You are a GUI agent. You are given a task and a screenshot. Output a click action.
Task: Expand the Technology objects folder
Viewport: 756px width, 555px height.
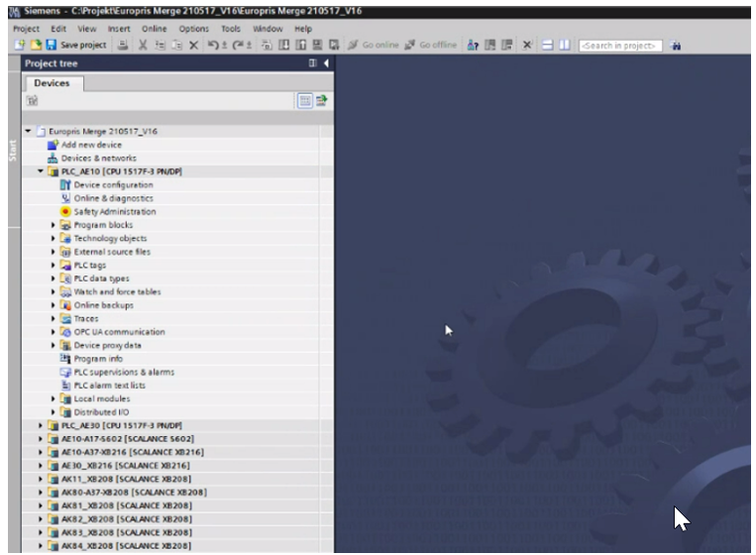(x=54, y=238)
